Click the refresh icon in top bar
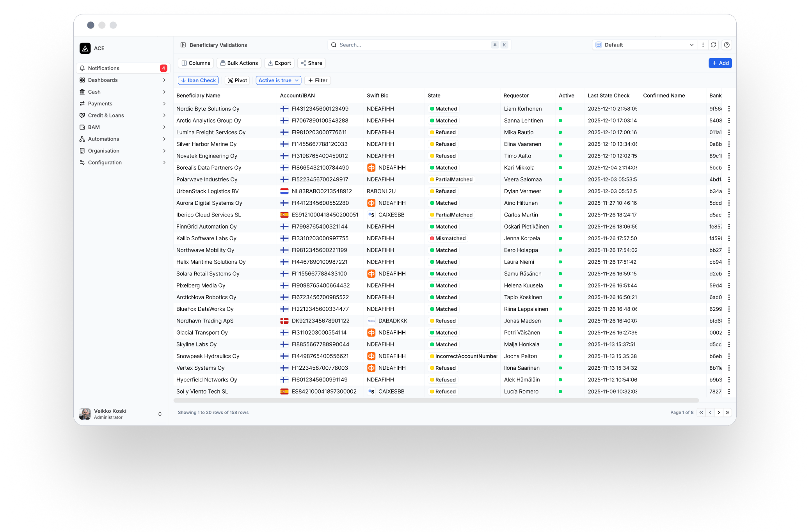Image resolution: width=810 pixels, height=532 pixels. point(713,45)
